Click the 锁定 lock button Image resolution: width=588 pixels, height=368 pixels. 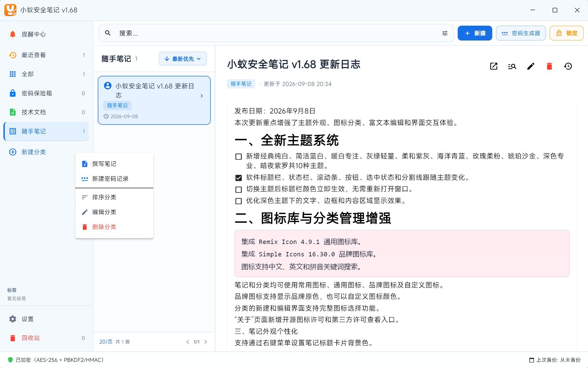pyautogui.click(x=566, y=33)
